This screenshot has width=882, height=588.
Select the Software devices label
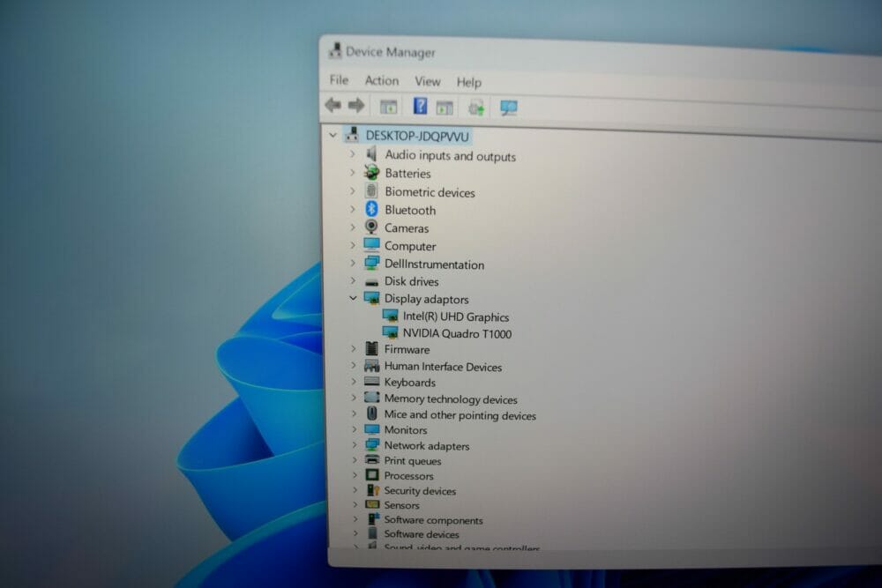[x=422, y=534]
